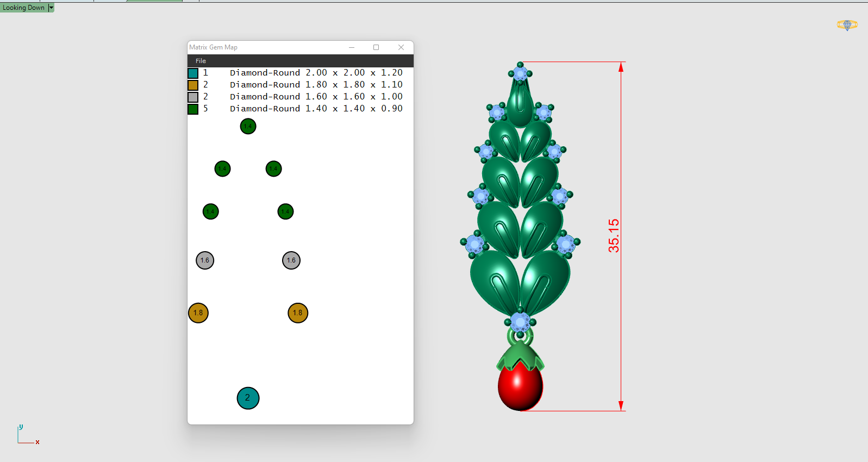Viewport: 868px width, 462px height.
Task: Click the gray swatch for 1.60 diamond
Action: coord(193,97)
